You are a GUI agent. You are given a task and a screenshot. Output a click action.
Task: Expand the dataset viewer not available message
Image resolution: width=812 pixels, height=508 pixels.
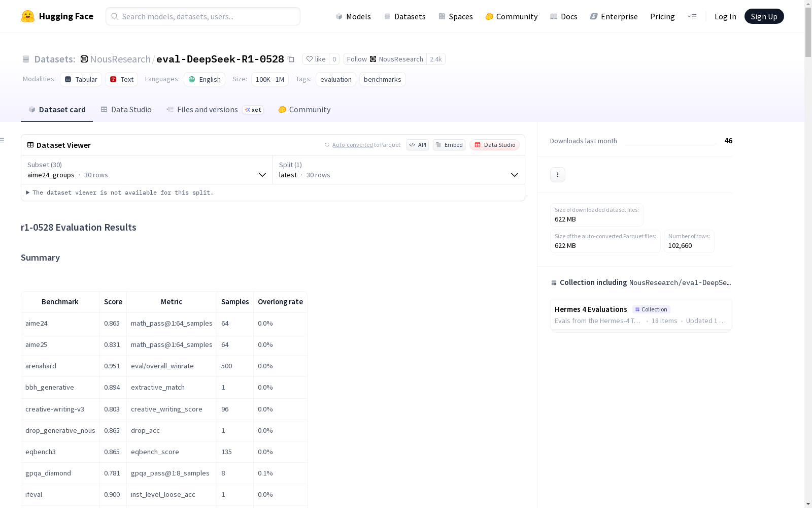coord(120,193)
